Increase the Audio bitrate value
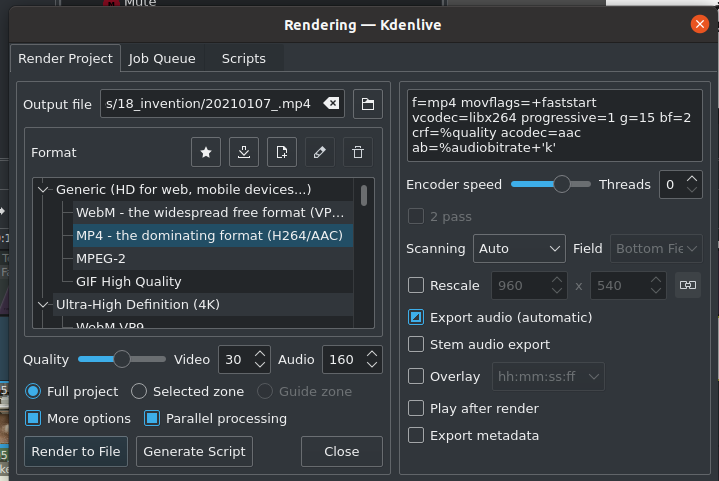719x481 pixels. click(372, 354)
